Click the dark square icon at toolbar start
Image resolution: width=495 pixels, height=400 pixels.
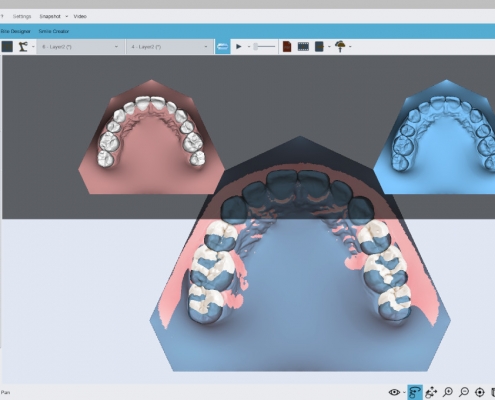click(x=7, y=47)
